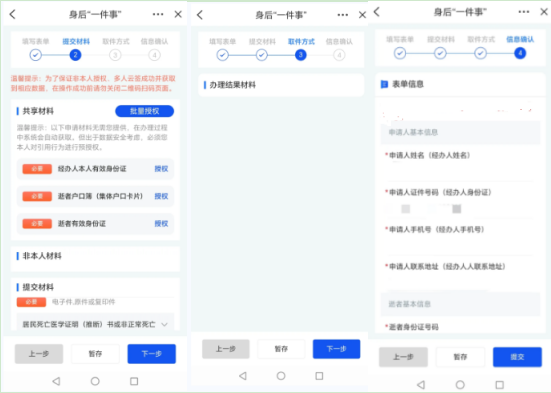Viewport: 551px width, 393px height.
Task: Tap Android back triangle in middle screen
Action: (x=242, y=376)
